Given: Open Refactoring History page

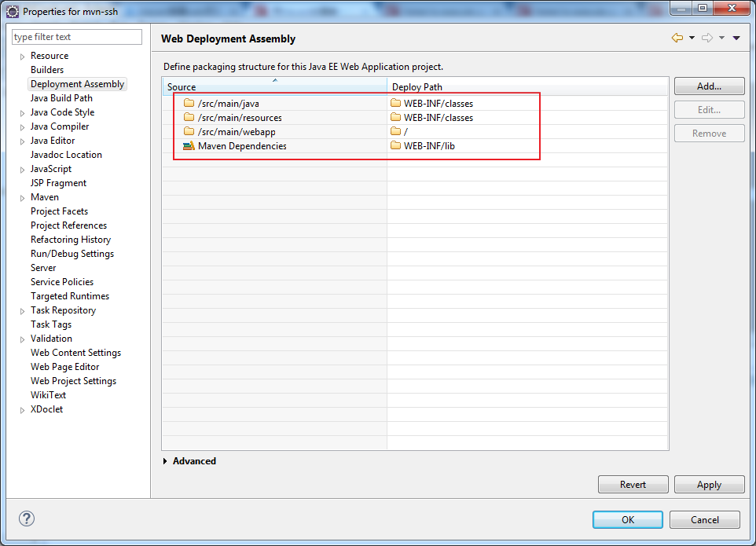Looking at the screenshot, I should (x=71, y=240).
